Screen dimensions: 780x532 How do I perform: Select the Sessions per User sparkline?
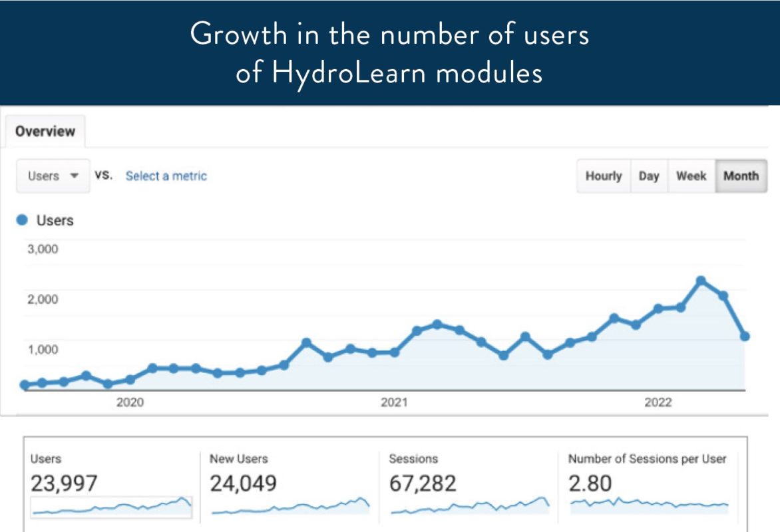(x=650, y=505)
